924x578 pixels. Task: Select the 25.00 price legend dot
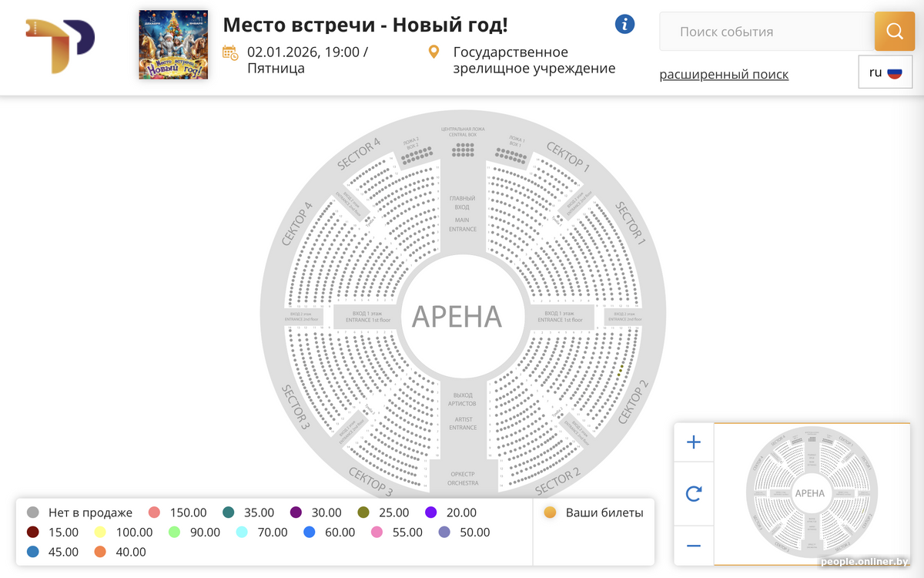(364, 512)
